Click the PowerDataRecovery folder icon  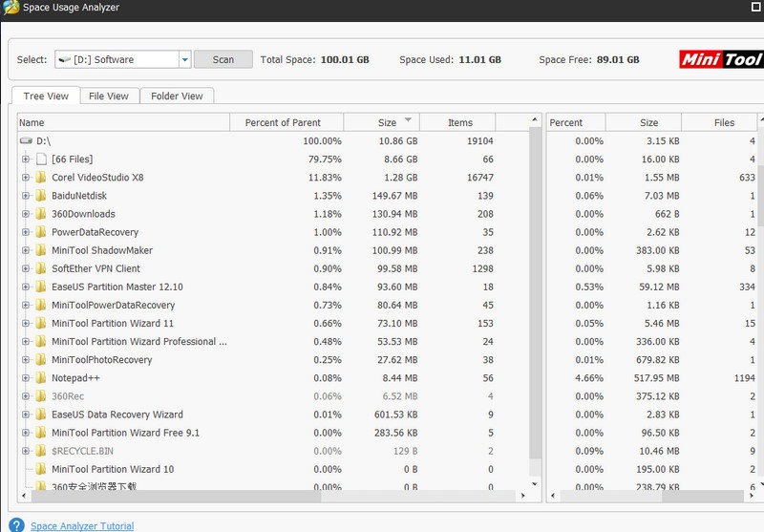click(41, 232)
